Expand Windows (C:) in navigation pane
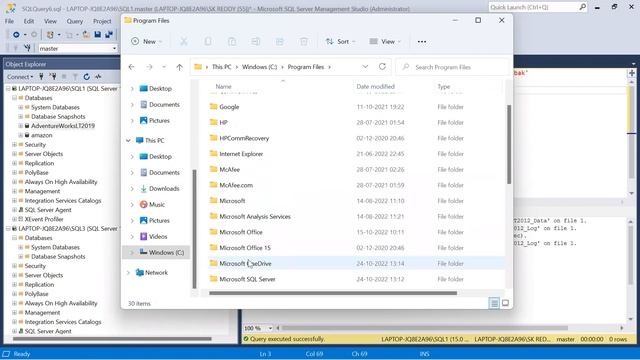This screenshot has height=360, width=640. point(132,253)
